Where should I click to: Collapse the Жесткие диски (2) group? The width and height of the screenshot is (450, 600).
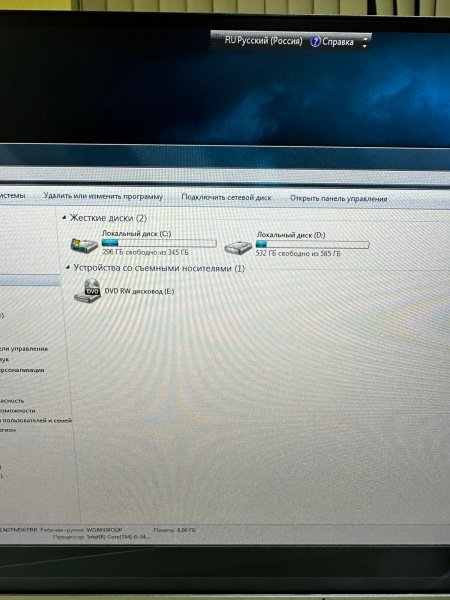64,217
